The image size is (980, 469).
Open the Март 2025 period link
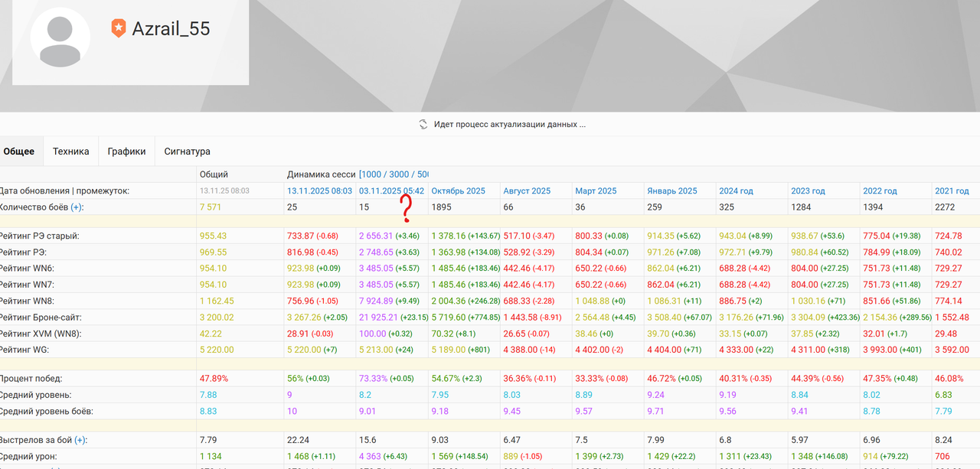[596, 191]
